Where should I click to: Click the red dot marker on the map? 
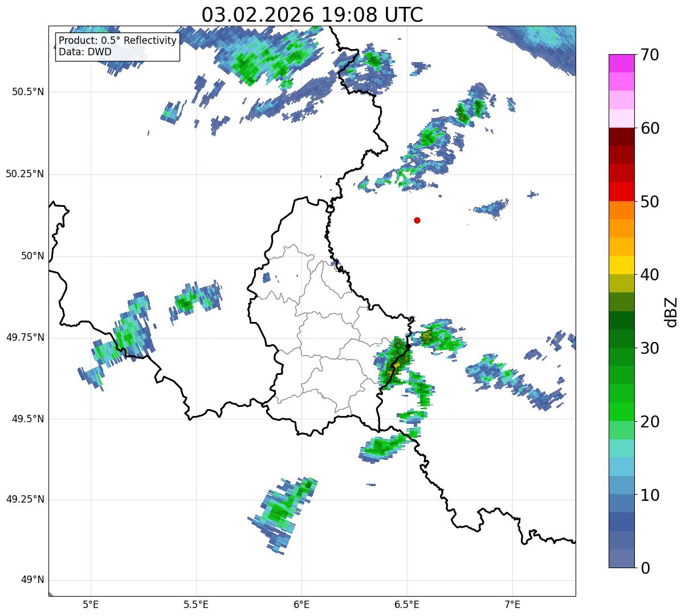tap(417, 220)
